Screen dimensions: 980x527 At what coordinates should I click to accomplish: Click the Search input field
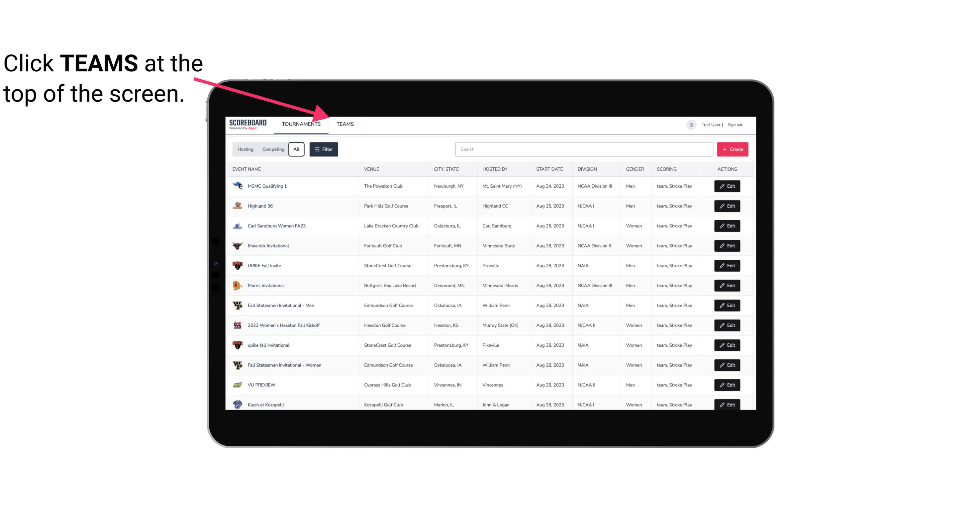click(x=583, y=149)
